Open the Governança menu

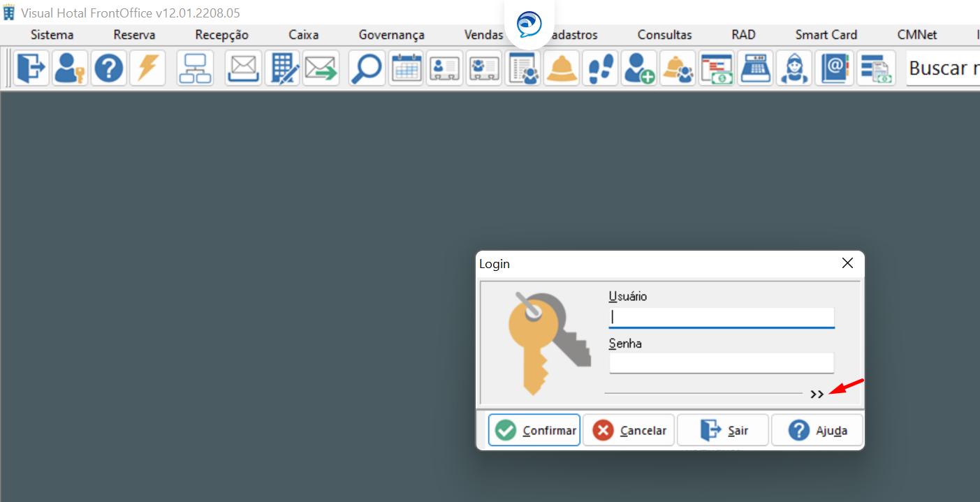click(392, 35)
